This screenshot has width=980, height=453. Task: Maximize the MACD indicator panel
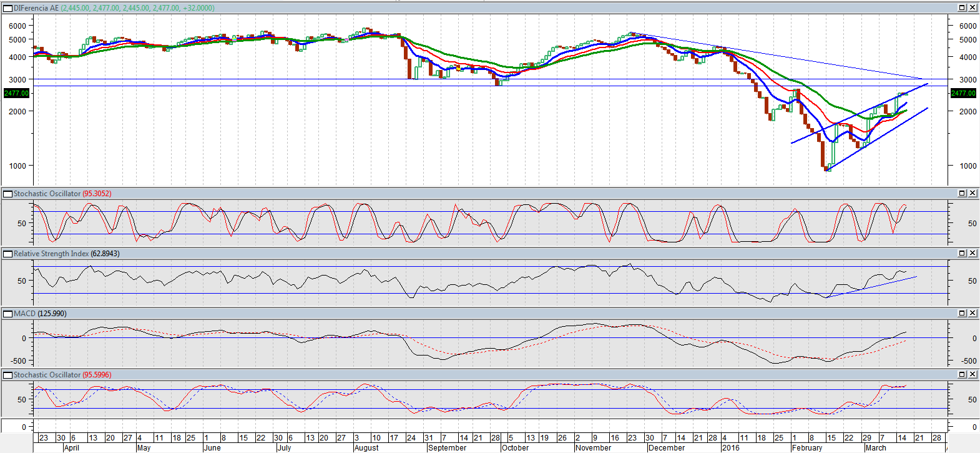tap(962, 313)
